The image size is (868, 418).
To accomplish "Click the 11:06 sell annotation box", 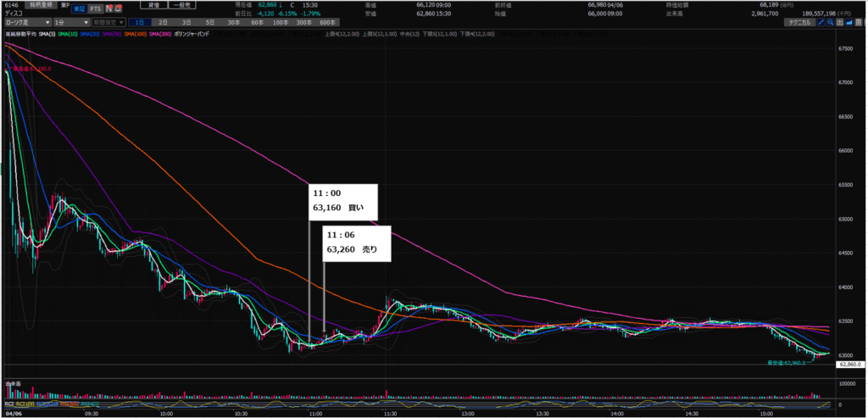I will pyautogui.click(x=355, y=243).
